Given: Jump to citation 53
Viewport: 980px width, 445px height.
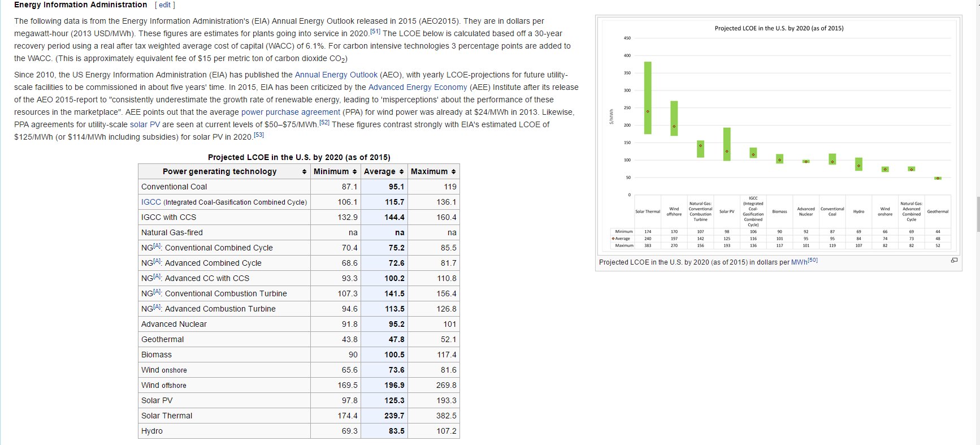Looking at the screenshot, I should [x=259, y=135].
